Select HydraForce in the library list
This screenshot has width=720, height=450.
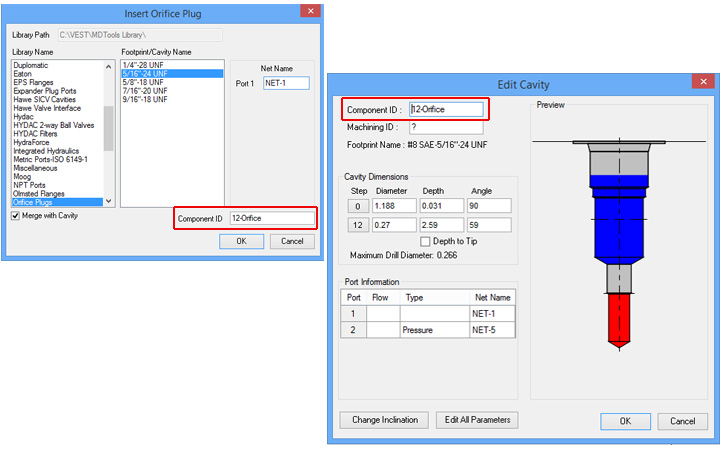click(34, 139)
